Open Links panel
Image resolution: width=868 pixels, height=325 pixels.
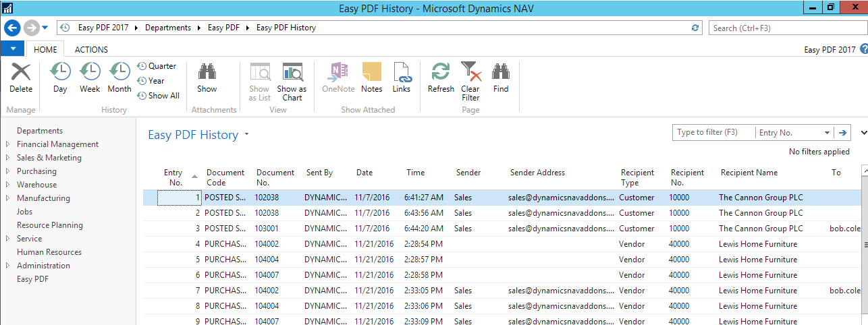pos(402,78)
